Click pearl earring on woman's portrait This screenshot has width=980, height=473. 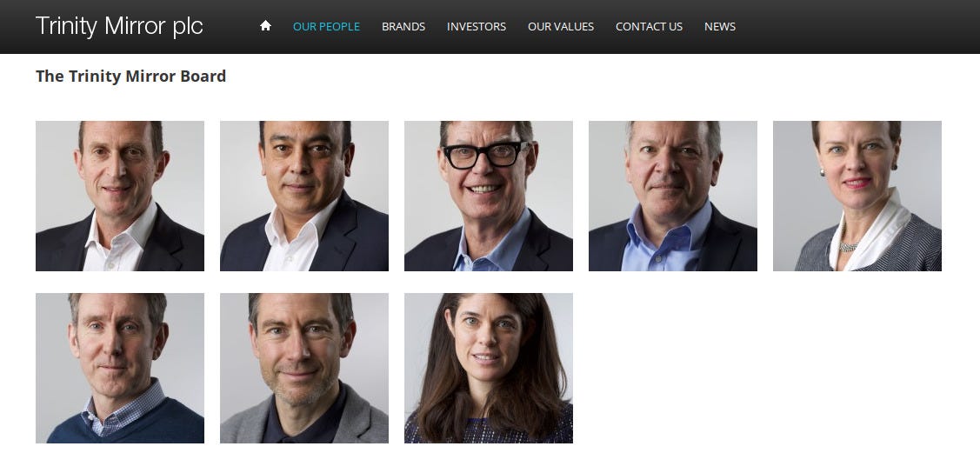tap(823, 172)
